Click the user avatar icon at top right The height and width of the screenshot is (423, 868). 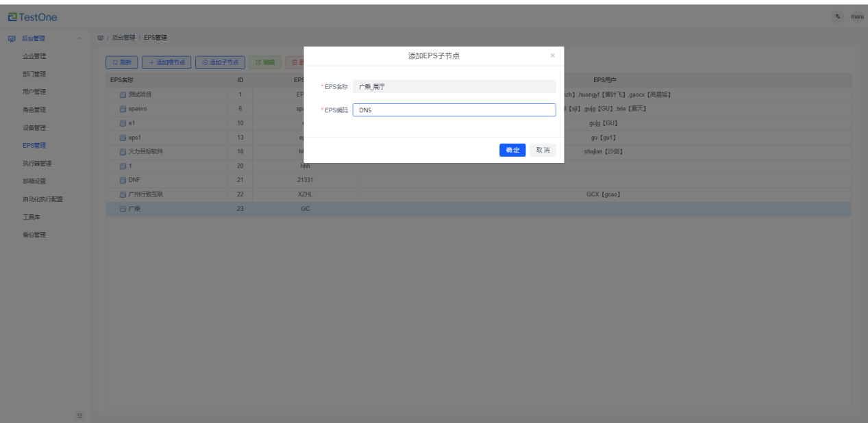tap(837, 16)
